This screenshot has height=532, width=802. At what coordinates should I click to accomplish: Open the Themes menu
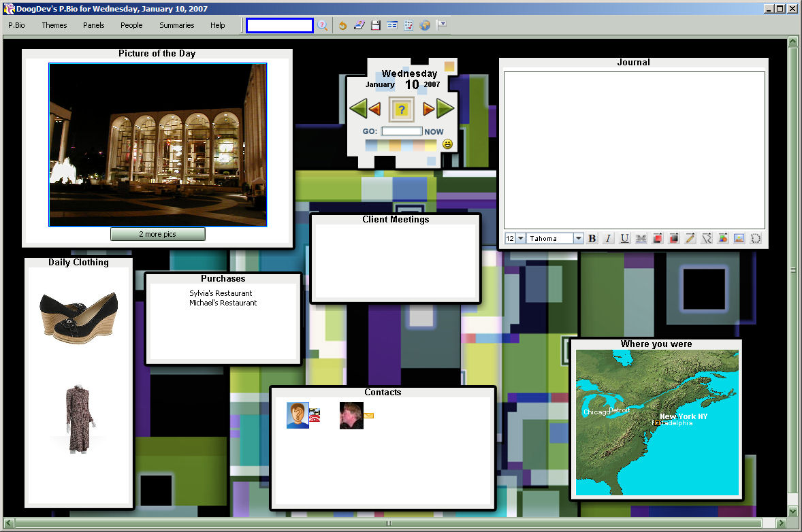(x=54, y=25)
